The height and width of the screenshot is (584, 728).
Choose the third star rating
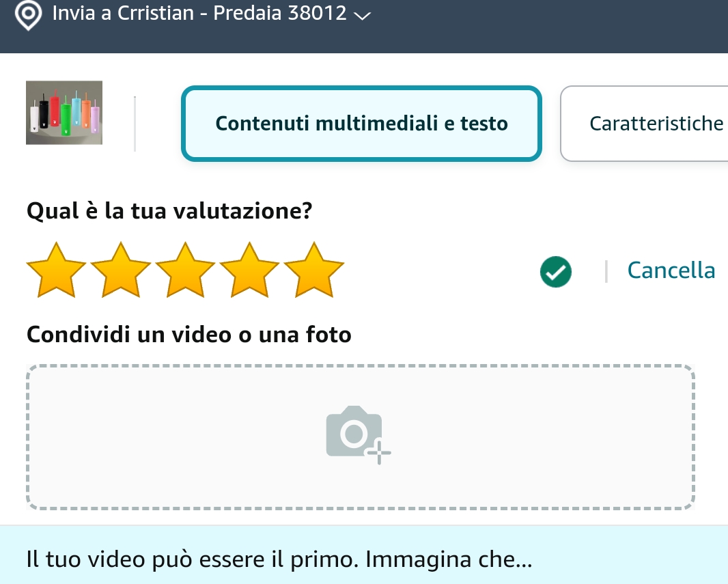click(x=185, y=270)
